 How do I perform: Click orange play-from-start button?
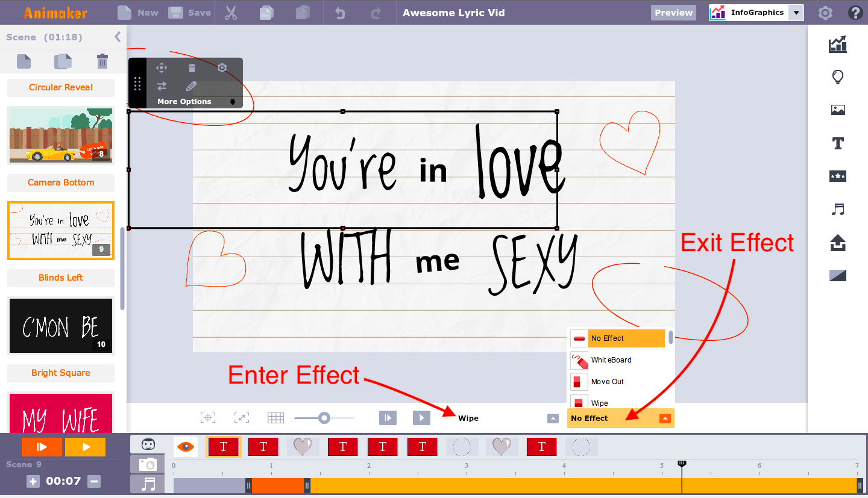coord(42,447)
